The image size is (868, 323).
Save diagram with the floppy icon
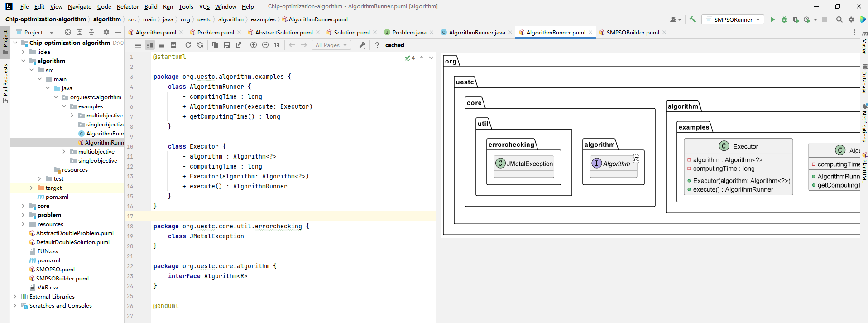pyautogui.click(x=227, y=45)
